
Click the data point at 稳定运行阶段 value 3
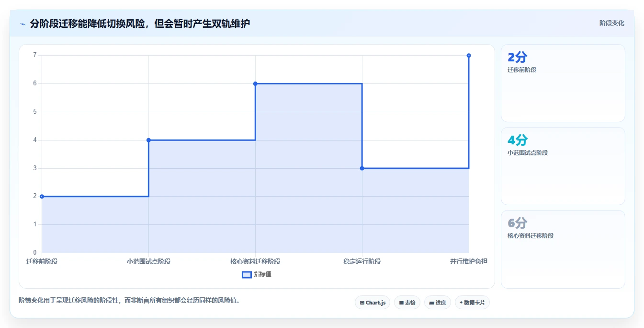(x=362, y=168)
